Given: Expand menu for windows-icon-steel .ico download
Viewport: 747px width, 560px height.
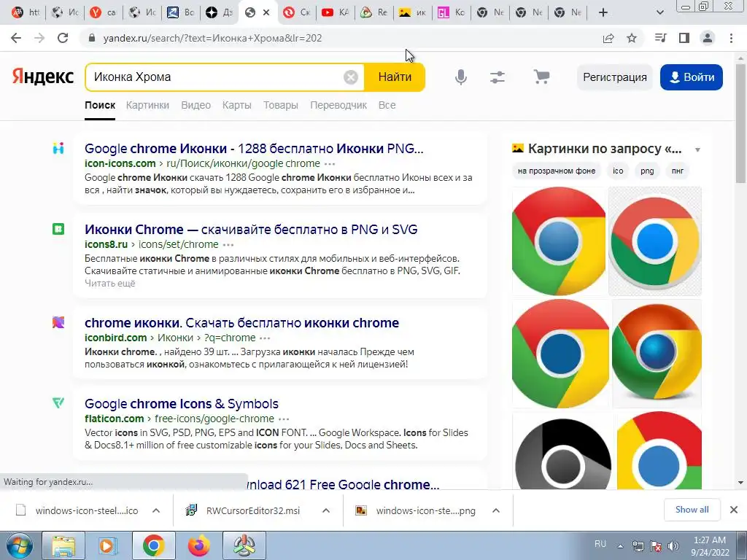Looking at the screenshot, I should (x=156, y=510).
